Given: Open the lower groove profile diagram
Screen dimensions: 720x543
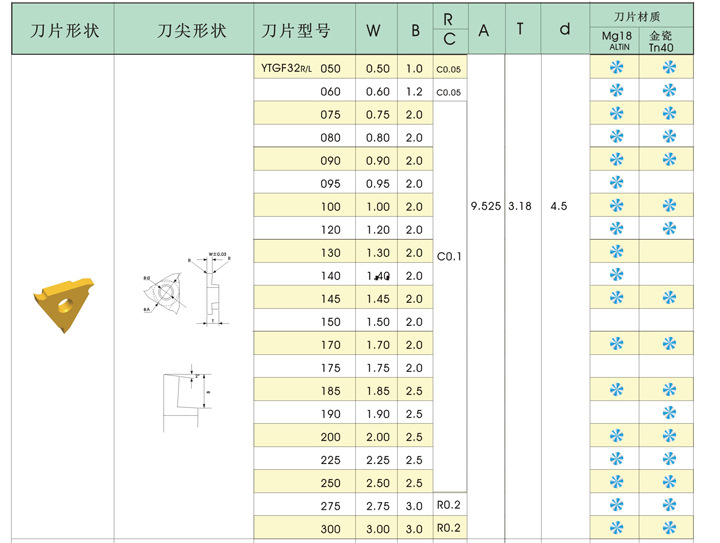Looking at the screenshot, I should (186, 398).
